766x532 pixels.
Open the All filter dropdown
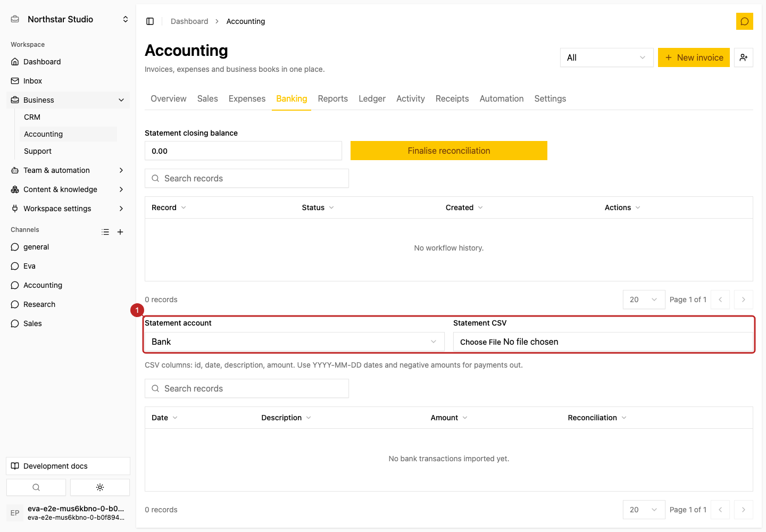606,57
